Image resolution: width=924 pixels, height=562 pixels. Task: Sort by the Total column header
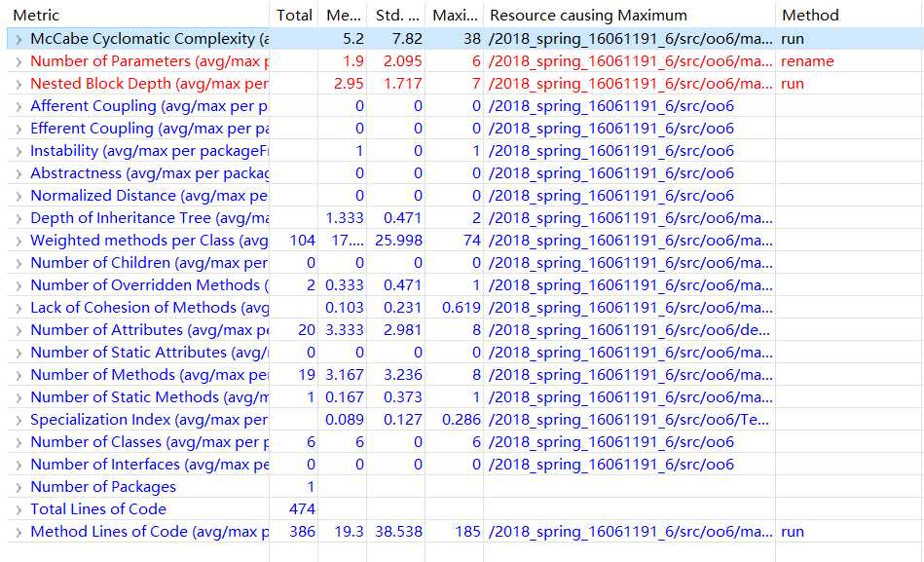[294, 16]
